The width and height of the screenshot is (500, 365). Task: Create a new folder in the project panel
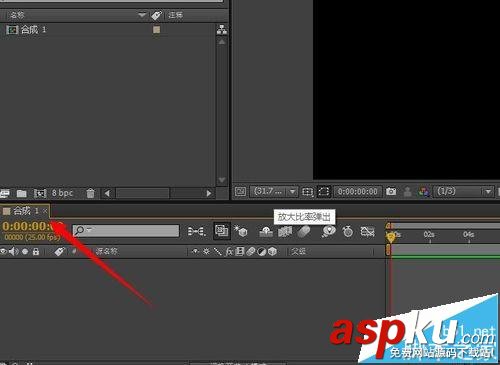click(x=22, y=193)
